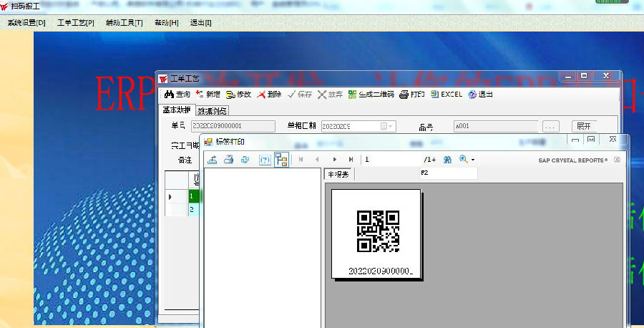Image resolution: width=644 pixels, height=328 pixels.
Task: Select the 主报表 report tab
Action: tap(338, 174)
